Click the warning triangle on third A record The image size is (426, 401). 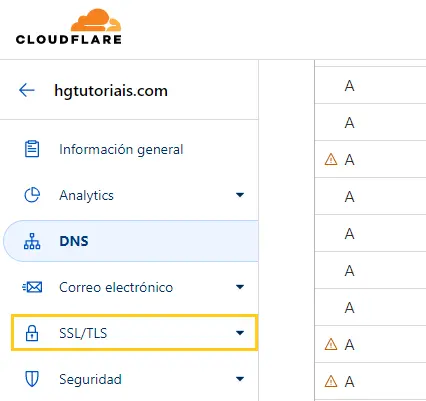[x=331, y=159]
